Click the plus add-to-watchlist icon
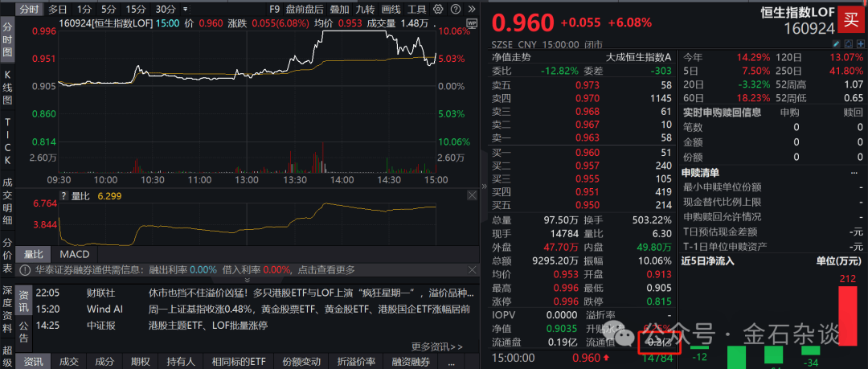This screenshot has width=868, height=369. pos(859,44)
